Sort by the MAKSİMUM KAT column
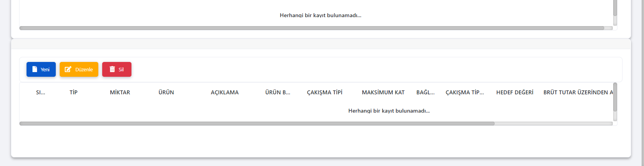Screen dimensions: 644x166 (x=383, y=92)
